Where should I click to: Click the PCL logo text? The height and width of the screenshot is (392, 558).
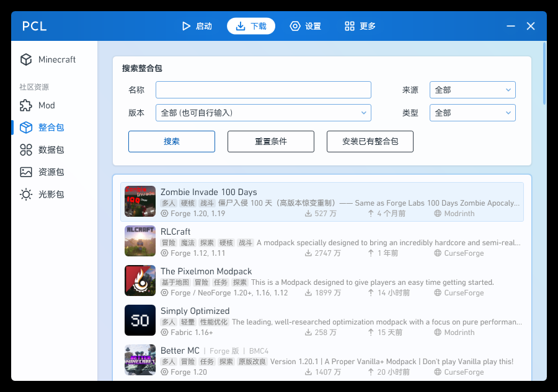tap(35, 26)
